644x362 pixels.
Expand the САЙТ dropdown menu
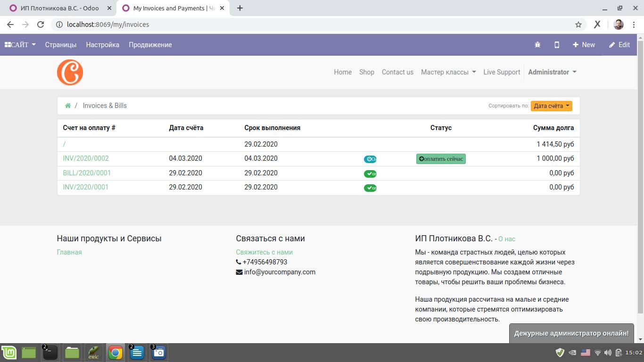[x=20, y=45]
